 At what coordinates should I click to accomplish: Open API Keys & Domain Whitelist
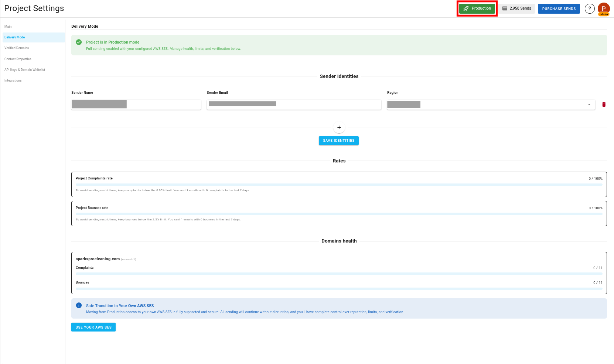click(25, 69)
